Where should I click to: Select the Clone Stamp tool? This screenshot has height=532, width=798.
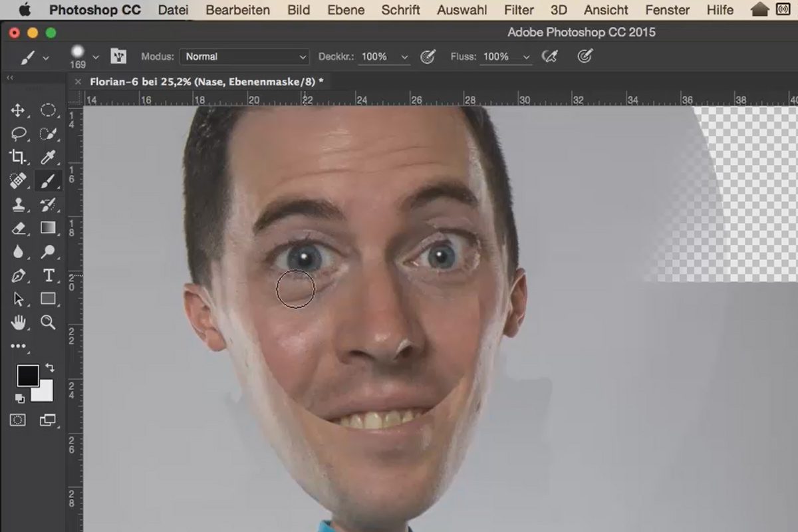(19, 204)
